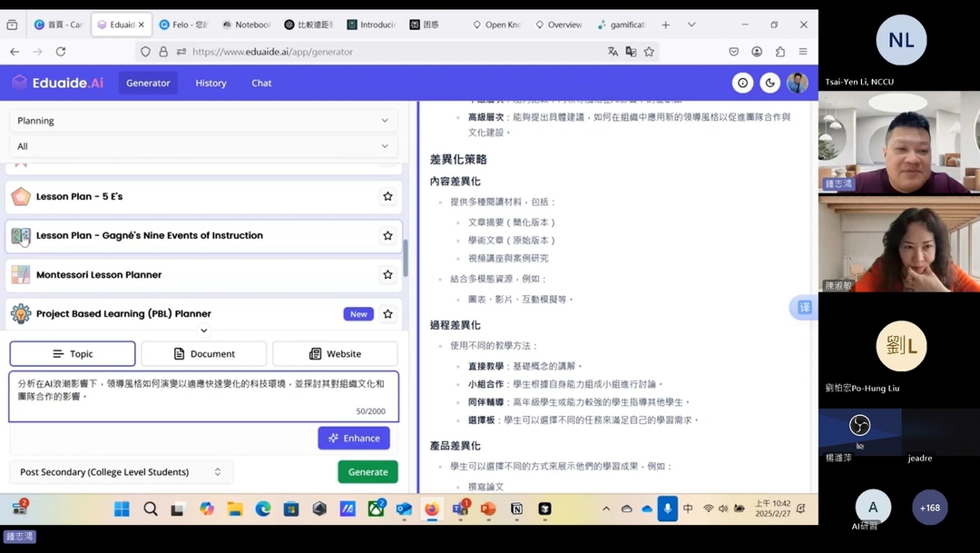Open PowerPoint from taskbar
The image size is (980, 553).
point(488,509)
